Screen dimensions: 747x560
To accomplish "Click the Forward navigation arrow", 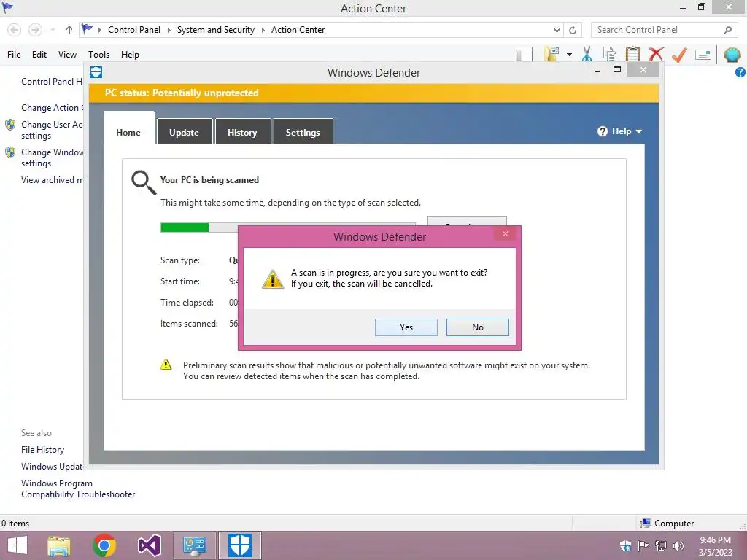I will point(35,30).
